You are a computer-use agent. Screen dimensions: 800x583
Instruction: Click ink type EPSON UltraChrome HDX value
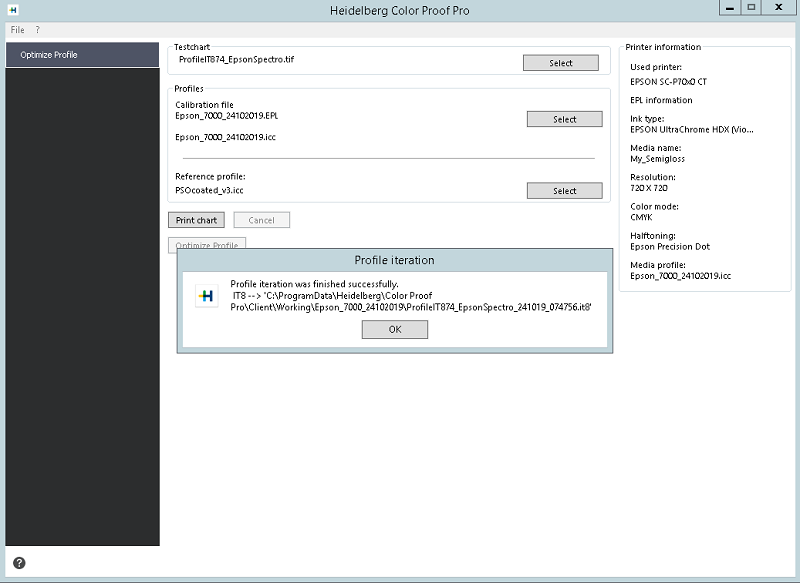pyautogui.click(x=692, y=130)
